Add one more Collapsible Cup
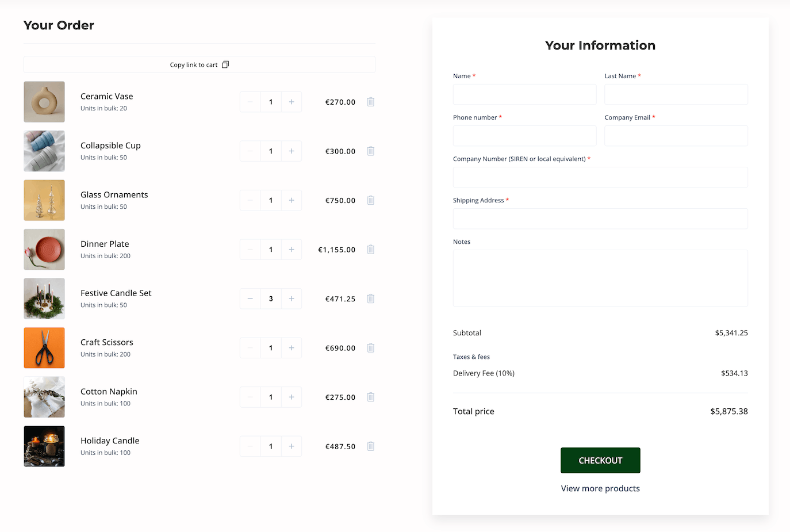 coord(292,151)
